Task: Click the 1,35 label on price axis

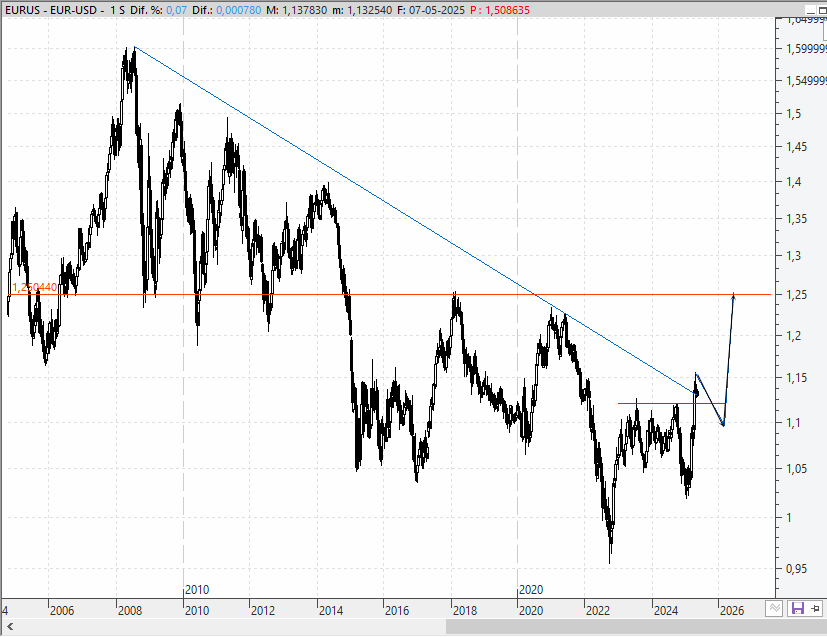Action: [796, 219]
